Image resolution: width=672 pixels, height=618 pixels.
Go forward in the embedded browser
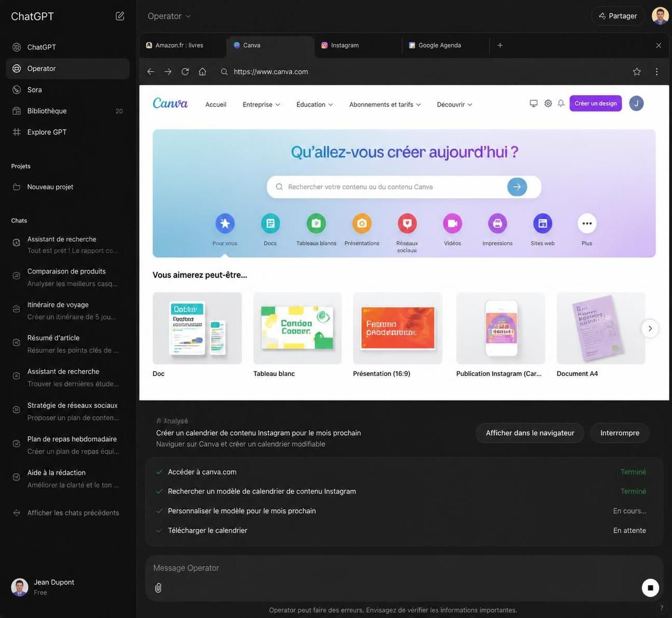(x=168, y=71)
